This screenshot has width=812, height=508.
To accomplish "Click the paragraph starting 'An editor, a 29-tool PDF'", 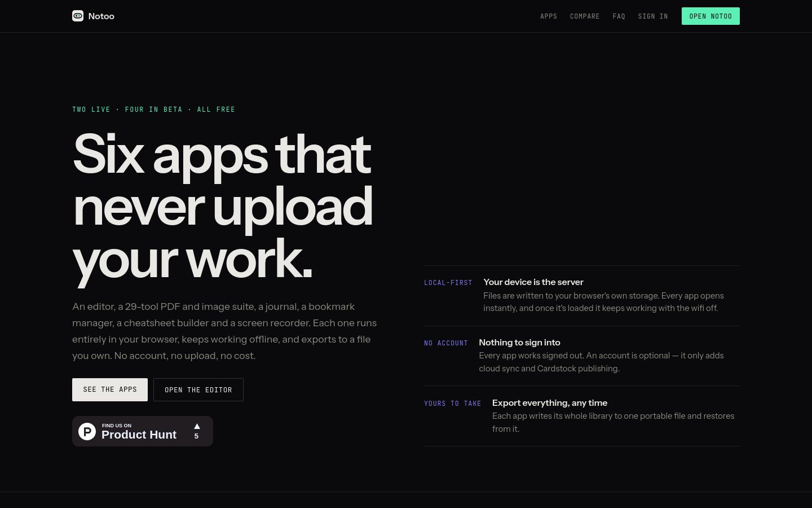I will coord(224,331).
